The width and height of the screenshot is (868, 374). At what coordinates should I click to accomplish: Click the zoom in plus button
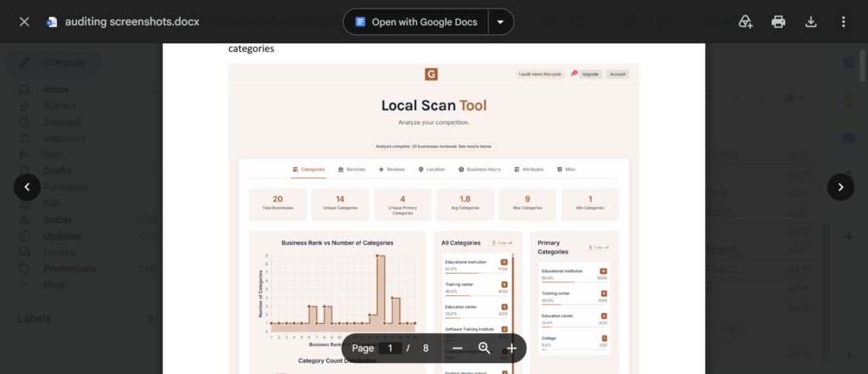[511, 348]
